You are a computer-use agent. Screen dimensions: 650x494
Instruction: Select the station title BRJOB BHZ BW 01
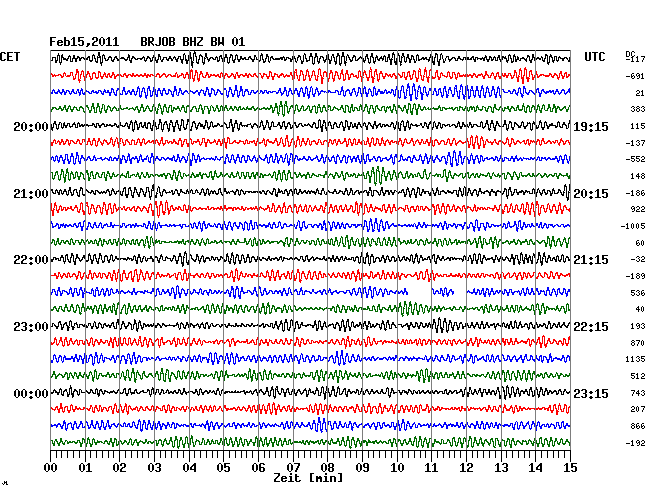click(x=193, y=42)
